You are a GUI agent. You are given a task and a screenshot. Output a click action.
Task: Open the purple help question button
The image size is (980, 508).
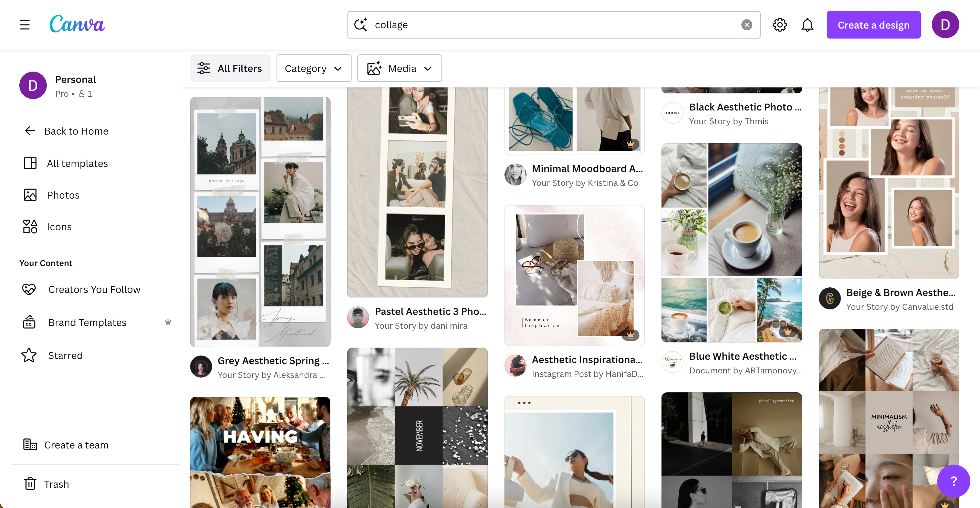[x=953, y=481]
